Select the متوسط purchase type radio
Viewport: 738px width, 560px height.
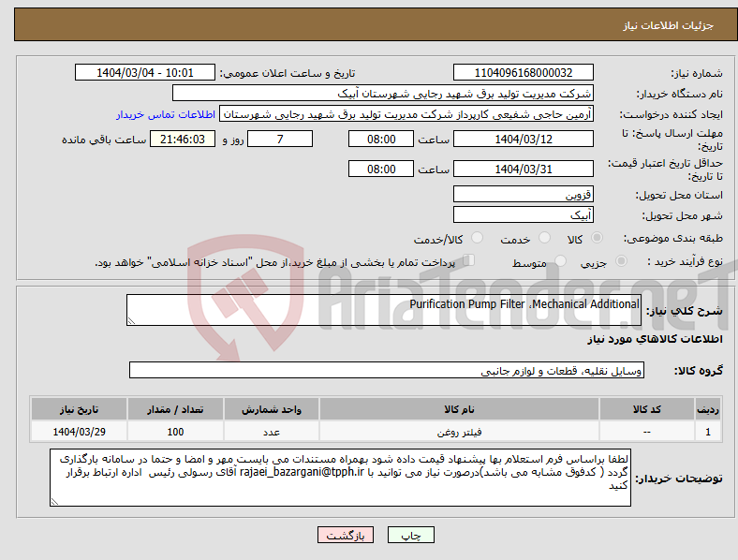[560, 260]
